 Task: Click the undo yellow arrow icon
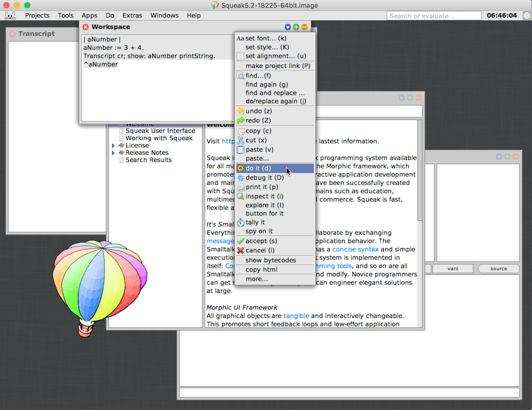tap(240, 111)
